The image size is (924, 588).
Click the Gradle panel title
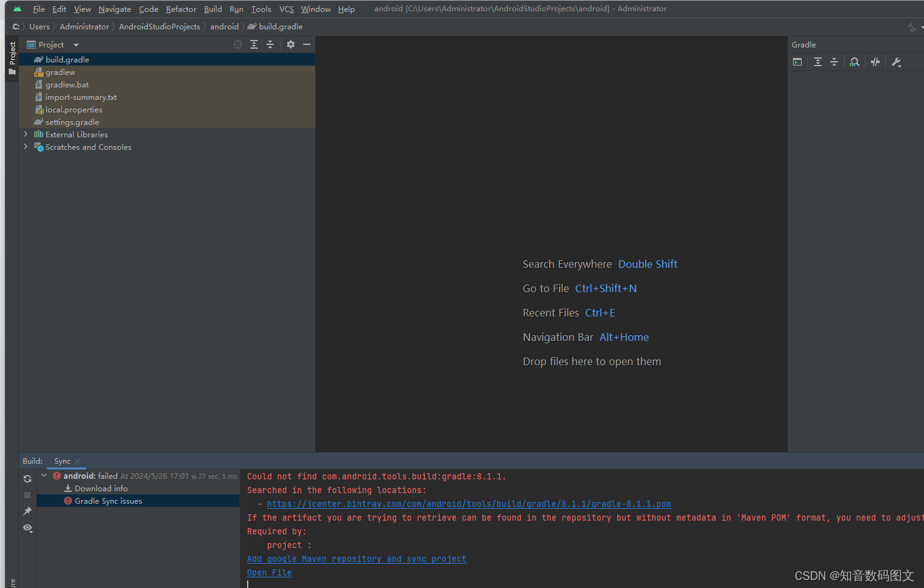click(804, 44)
